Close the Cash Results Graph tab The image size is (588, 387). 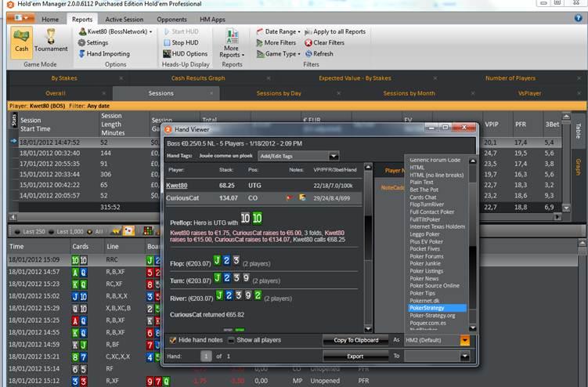point(269,78)
